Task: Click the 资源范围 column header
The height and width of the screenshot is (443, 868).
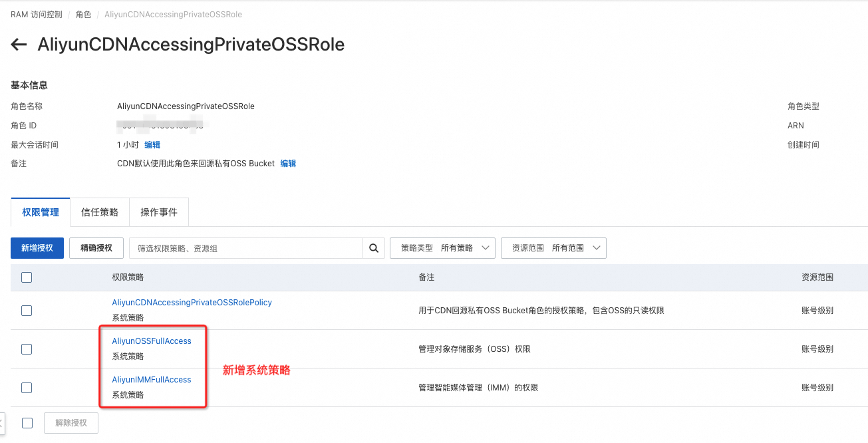Action: point(817,277)
